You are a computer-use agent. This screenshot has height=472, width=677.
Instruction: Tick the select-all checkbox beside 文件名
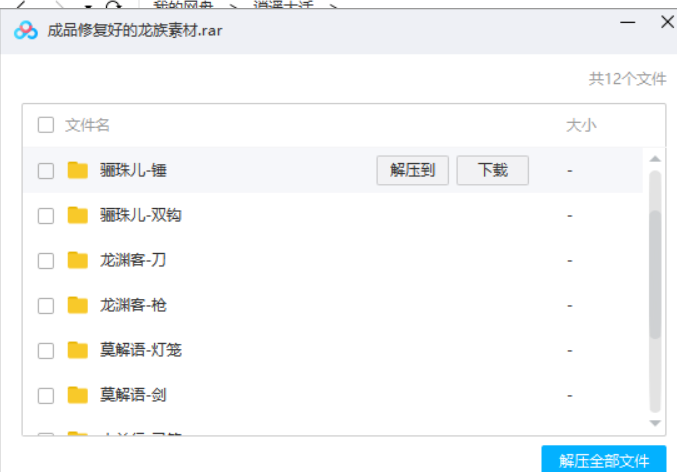tap(46, 125)
